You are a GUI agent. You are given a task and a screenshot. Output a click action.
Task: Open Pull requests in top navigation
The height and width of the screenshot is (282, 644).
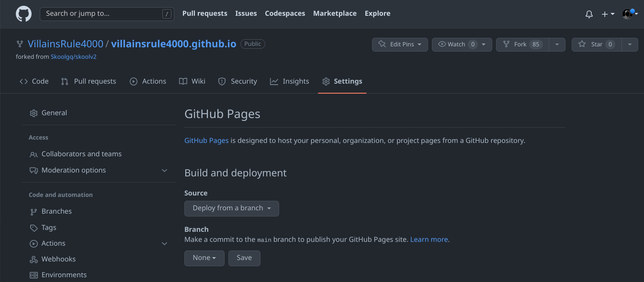[205, 13]
